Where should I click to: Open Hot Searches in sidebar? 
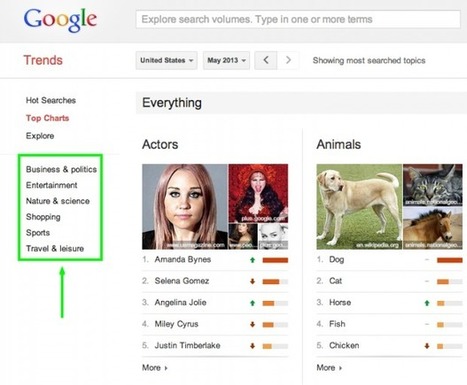tap(51, 100)
